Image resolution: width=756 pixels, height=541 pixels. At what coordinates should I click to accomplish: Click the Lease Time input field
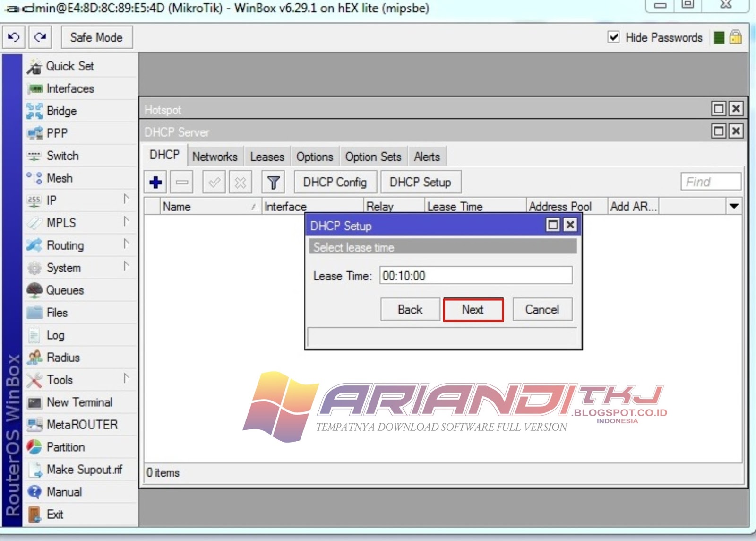476,275
